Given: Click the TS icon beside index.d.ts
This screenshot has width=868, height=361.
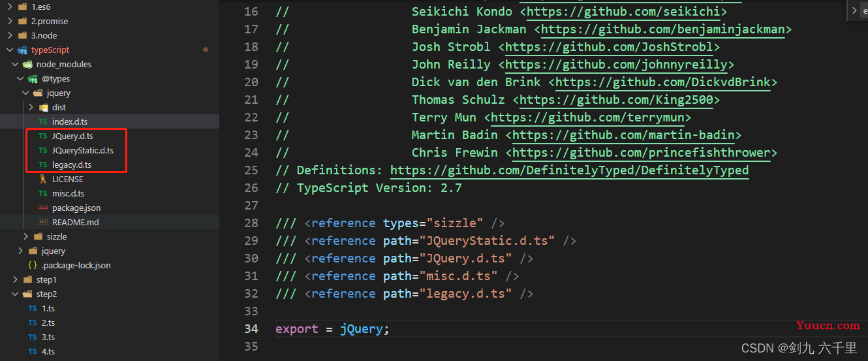Looking at the screenshot, I should point(43,121).
